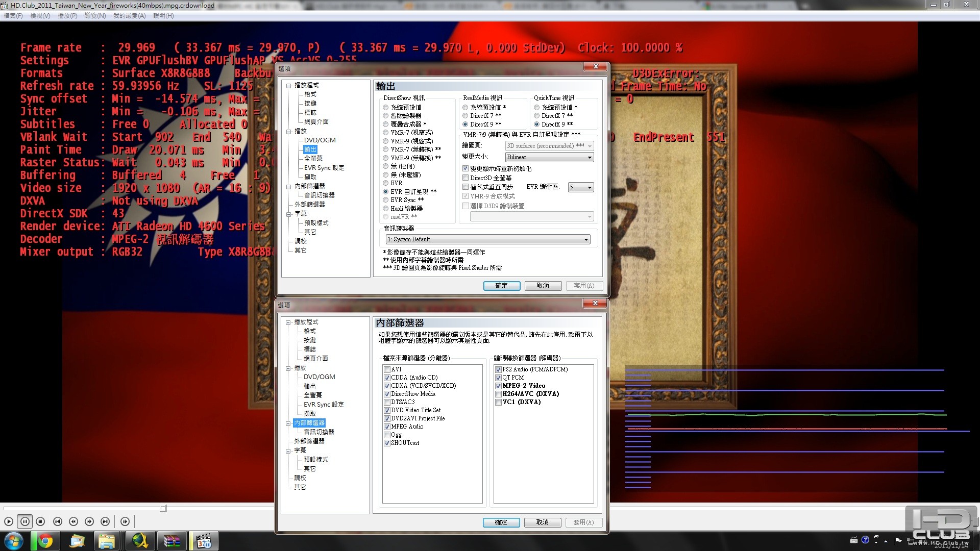Check the AVI source filter
The height and width of the screenshot is (551, 980).
click(x=387, y=369)
